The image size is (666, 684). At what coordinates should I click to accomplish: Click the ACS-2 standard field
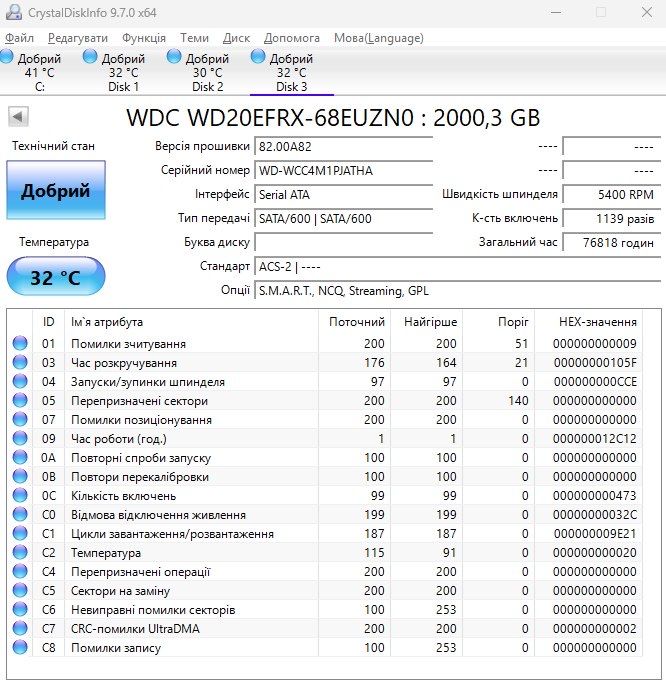click(458, 266)
